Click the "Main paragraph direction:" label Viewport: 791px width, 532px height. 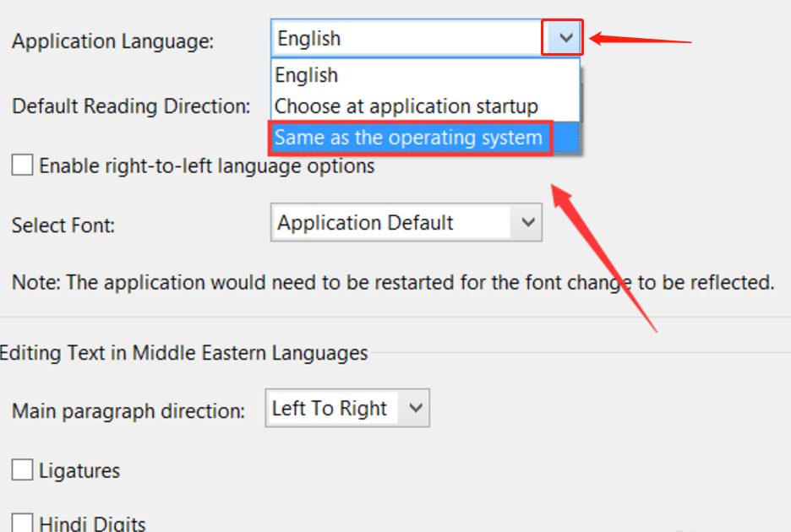128,412
